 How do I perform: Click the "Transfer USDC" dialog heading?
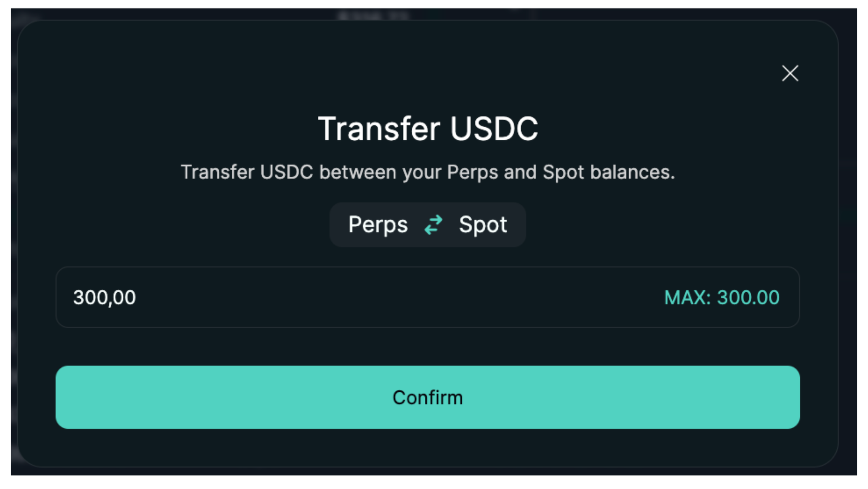(427, 129)
